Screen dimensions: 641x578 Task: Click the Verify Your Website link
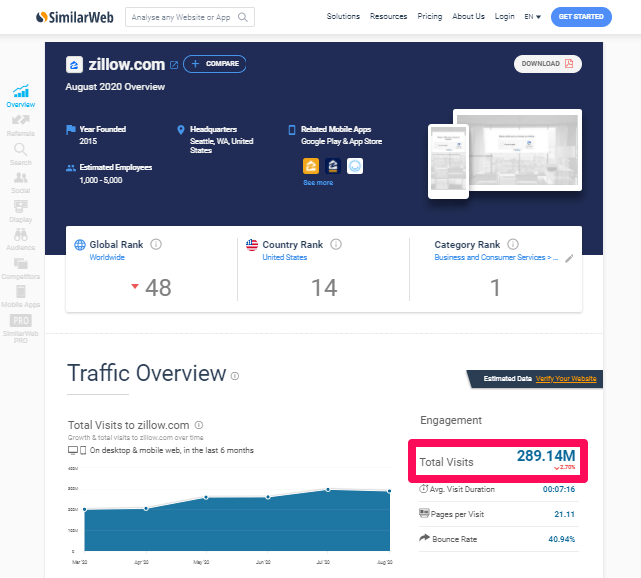[566, 379]
